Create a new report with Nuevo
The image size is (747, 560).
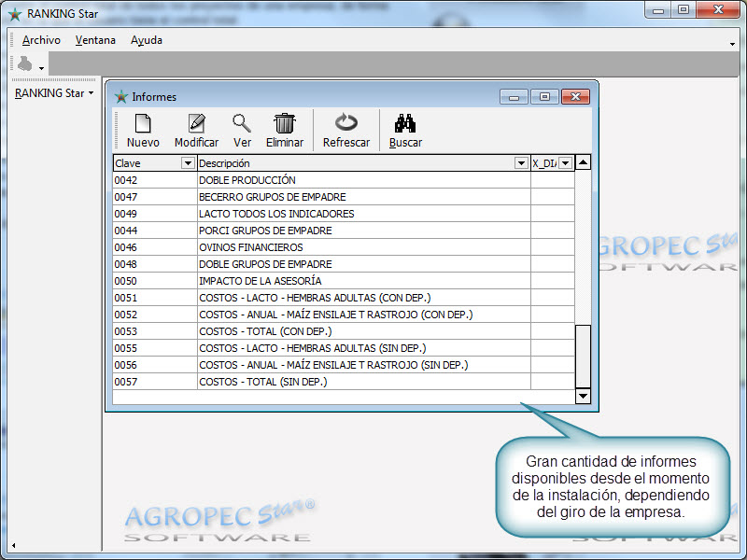[x=143, y=131]
